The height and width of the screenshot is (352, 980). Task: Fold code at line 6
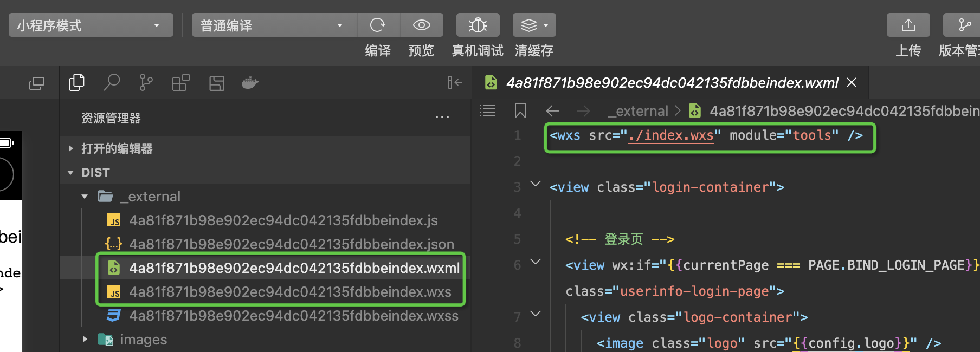(536, 262)
